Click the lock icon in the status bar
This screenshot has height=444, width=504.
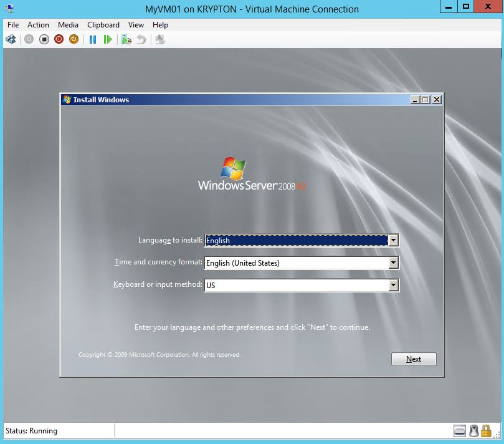(x=486, y=431)
